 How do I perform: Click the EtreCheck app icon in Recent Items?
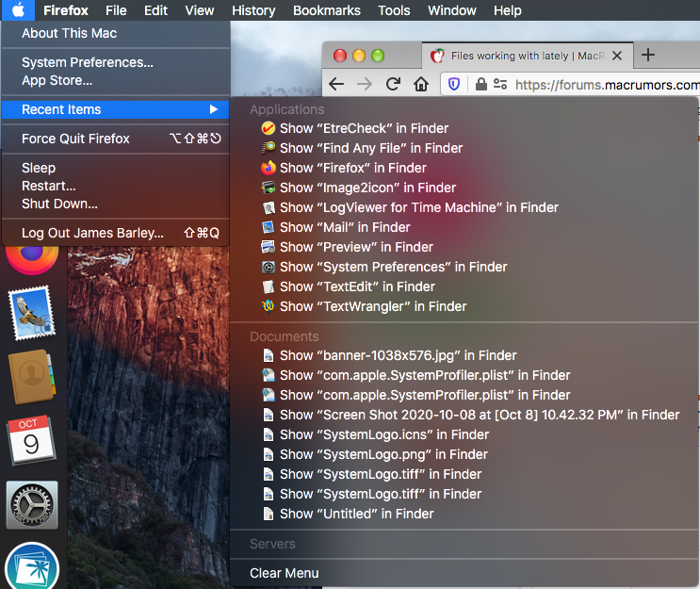(269, 128)
